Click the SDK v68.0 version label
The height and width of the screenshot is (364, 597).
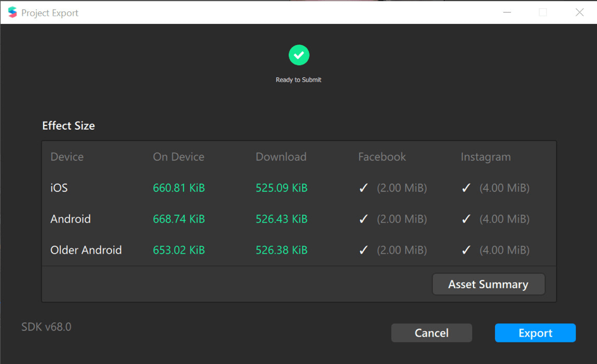(46, 327)
